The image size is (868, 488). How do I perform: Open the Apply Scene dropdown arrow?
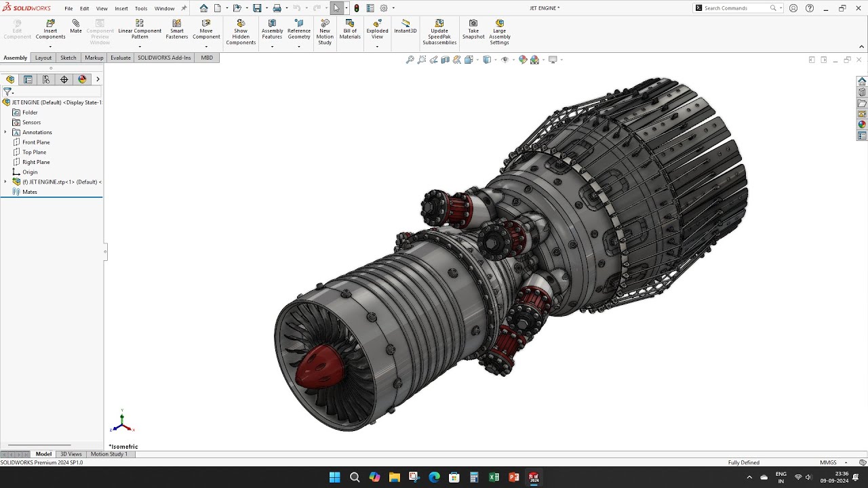(x=542, y=60)
